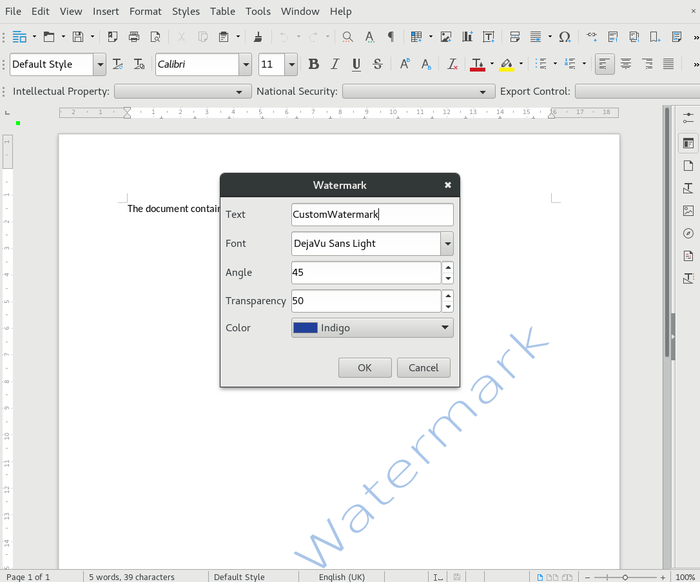
Task: Cancel the Watermark dialog
Action: [424, 368]
